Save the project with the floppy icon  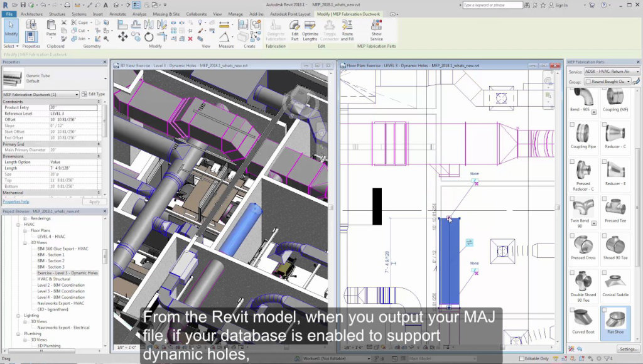(23, 5)
